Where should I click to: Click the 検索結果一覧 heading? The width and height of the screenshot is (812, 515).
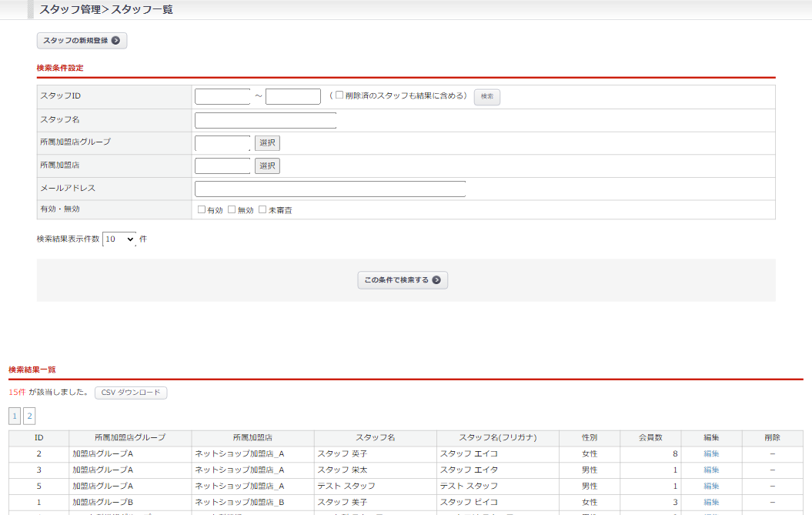(32, 370)
